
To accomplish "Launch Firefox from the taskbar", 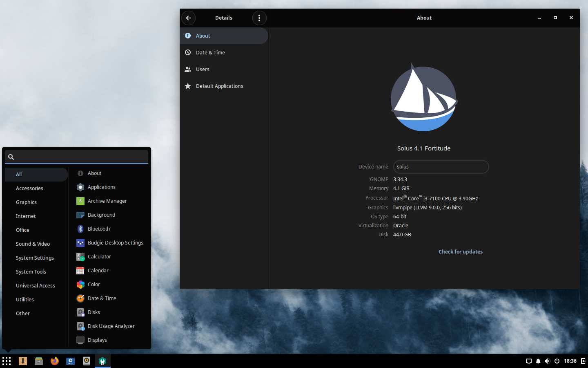I will pos(55,361).
